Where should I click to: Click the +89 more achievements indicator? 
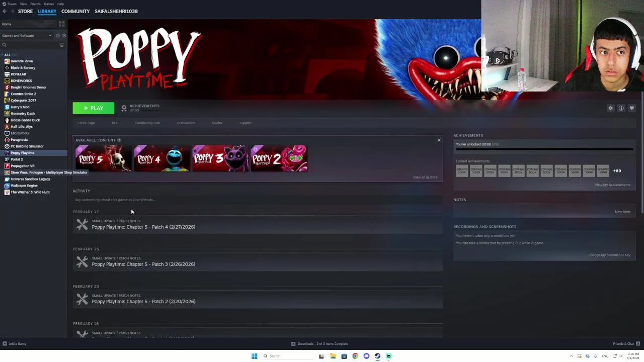[x=617, y=171]
